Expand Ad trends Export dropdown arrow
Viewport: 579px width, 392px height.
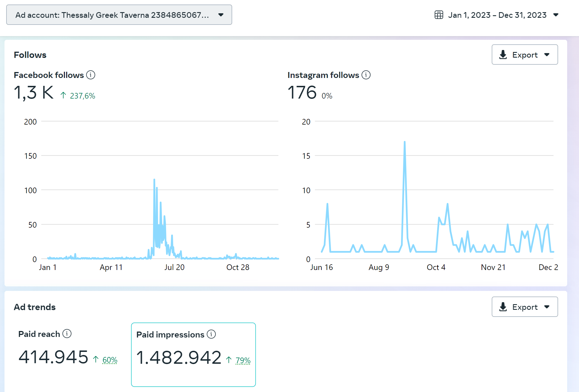[547, 307]
